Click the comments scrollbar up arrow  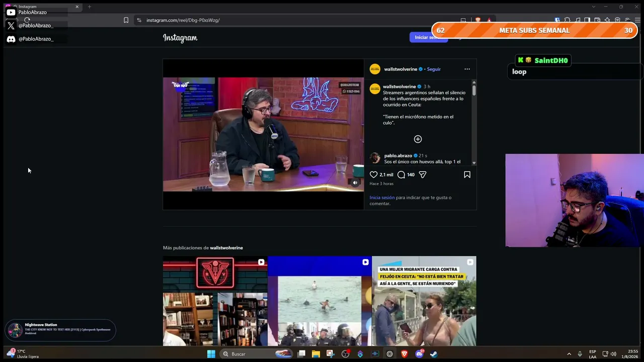(474, 82)
